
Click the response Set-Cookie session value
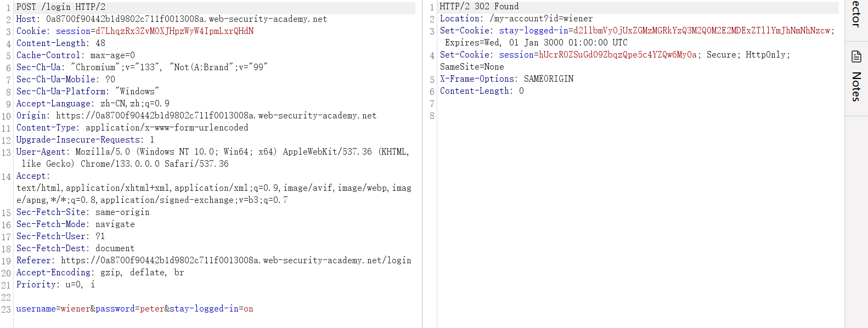click(617, 55)
